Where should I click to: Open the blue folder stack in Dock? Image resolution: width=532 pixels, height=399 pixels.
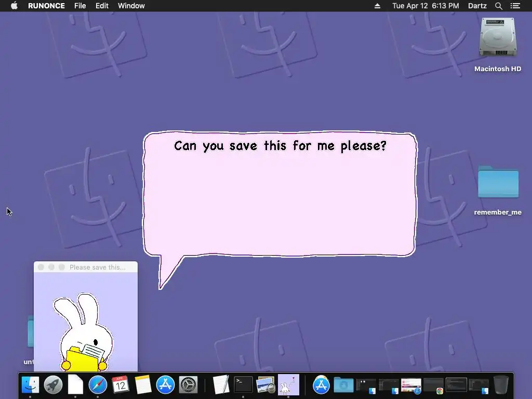click(x=343, y=385)
